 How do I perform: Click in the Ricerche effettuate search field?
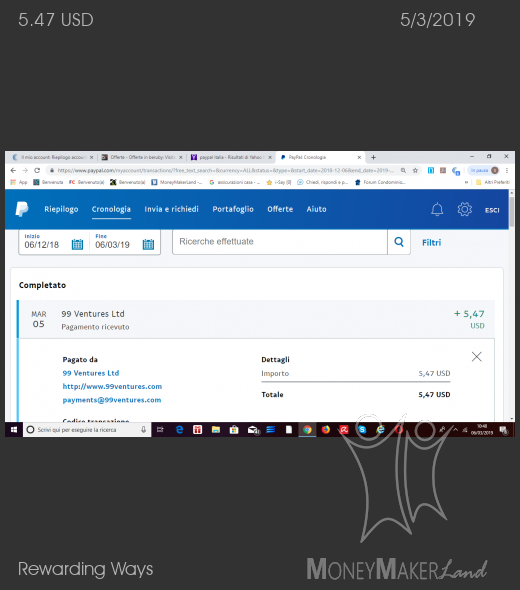280,242
